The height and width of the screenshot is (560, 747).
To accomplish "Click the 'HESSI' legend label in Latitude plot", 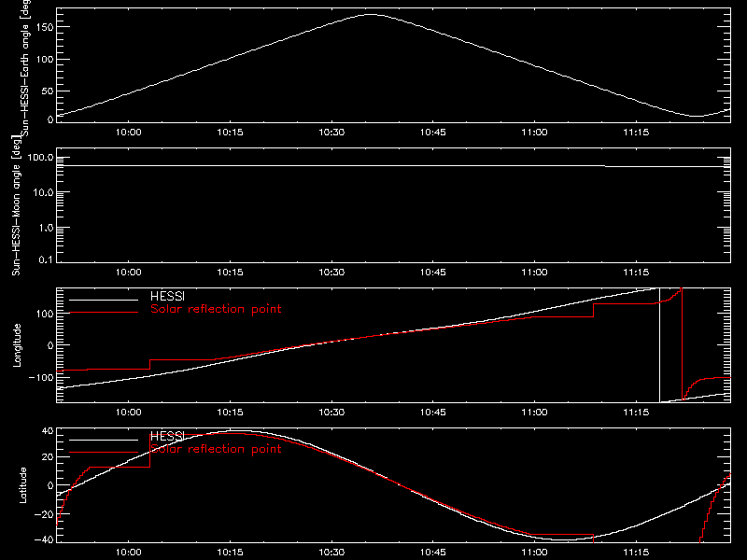I will [x=167, y=436].
